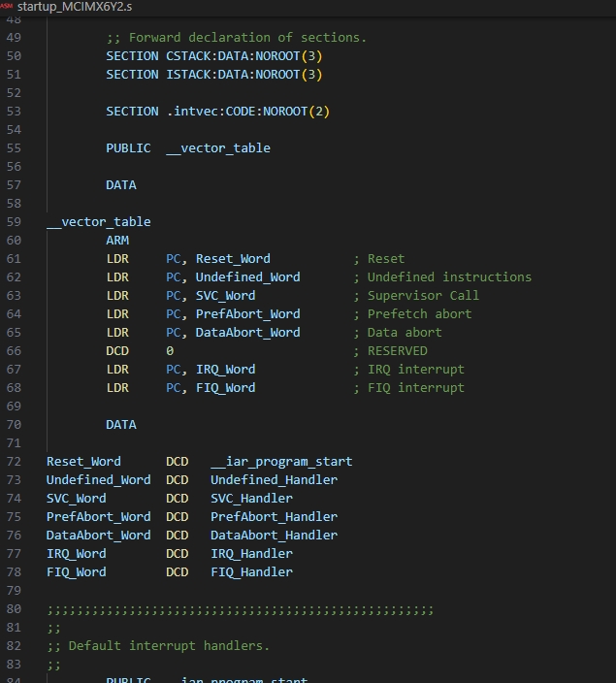Click the DCD 0 RESERVED entry

[x=267, y=351]
